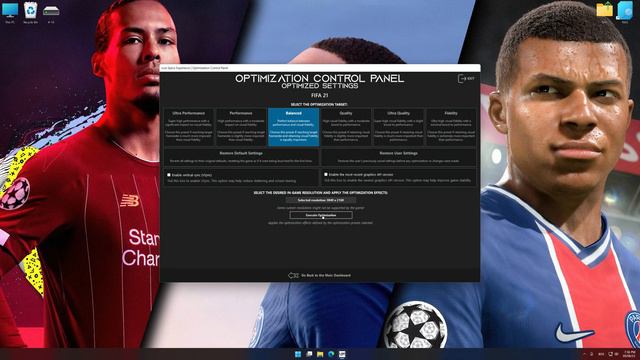
Task: Click the back arrow icon beside Main Dashboard
Action: pyautogui.click(x=293, y=276)
